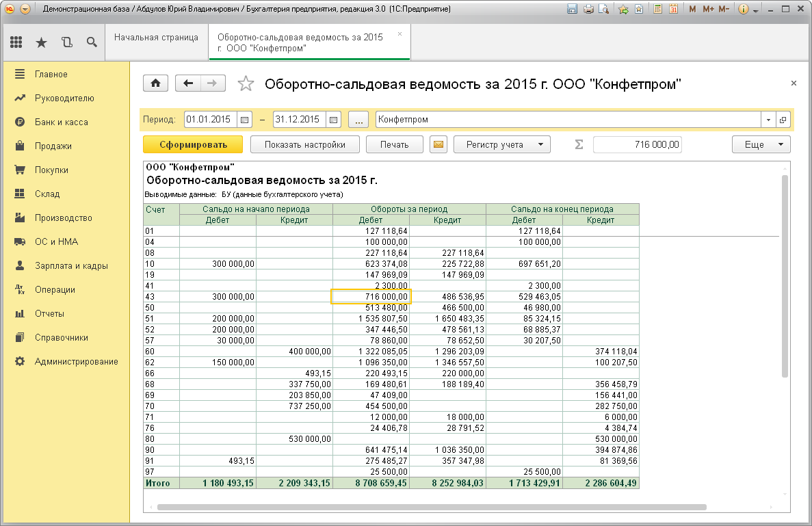Open the Банк и касса section
The height and width of the screenshot is (526, 812).
(61, 122)
